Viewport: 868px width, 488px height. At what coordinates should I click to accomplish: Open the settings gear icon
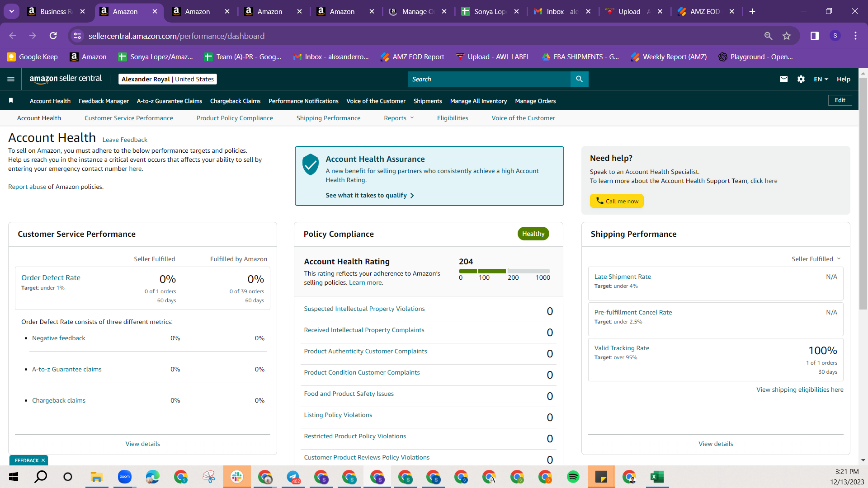[x=801, y=79]
